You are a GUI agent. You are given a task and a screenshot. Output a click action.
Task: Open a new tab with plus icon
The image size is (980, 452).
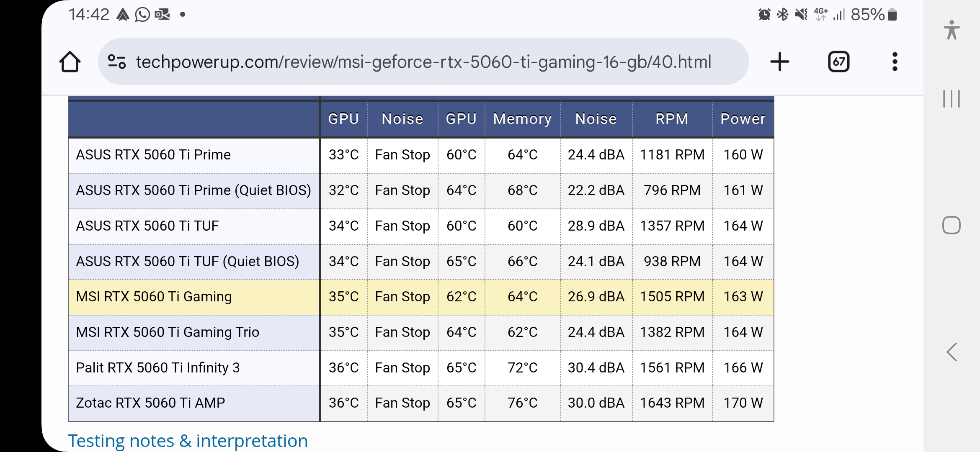[x=779, y=62]
